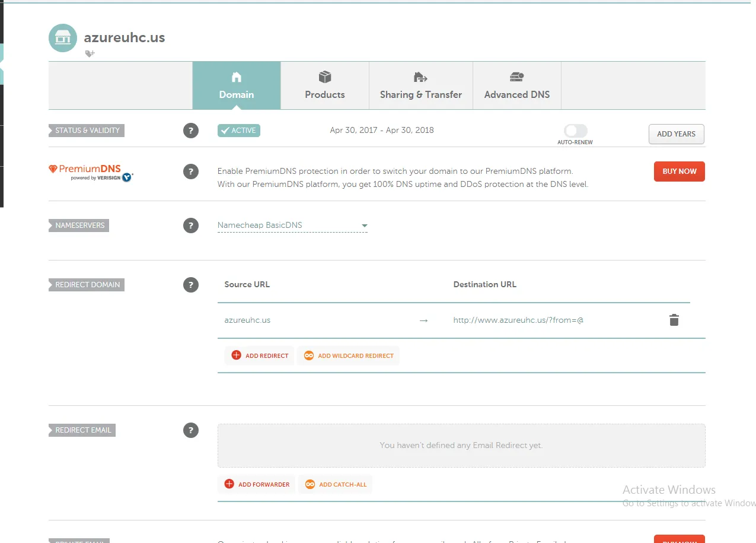
Task: Click the azureuhc.us store avatar icon
Action: pyautogui.click(x=63, y=38)
